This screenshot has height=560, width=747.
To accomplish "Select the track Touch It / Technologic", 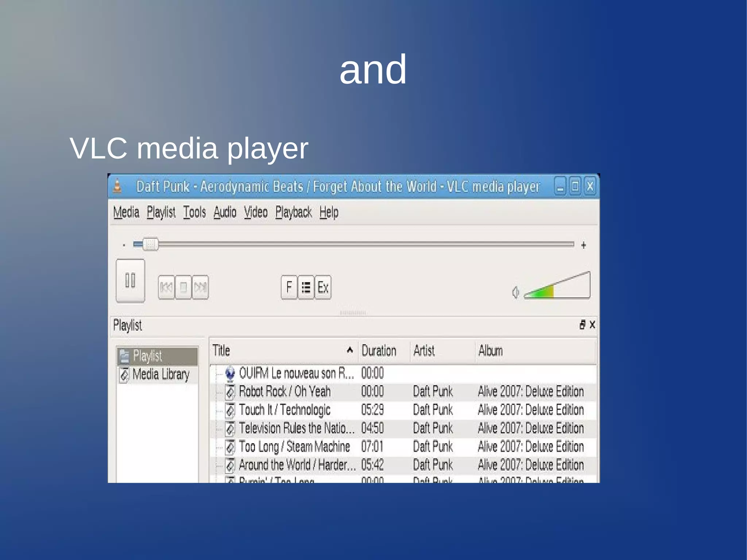I will coord(285,410).
